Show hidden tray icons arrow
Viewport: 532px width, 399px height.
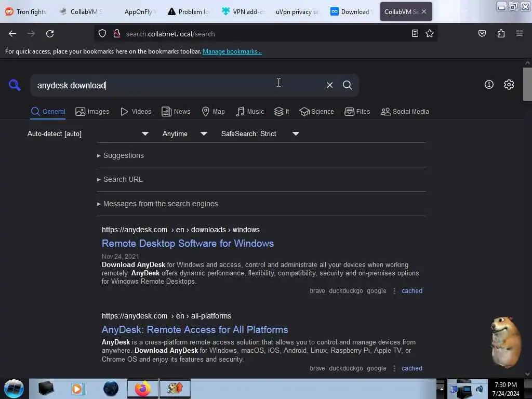tap(442, 389)
